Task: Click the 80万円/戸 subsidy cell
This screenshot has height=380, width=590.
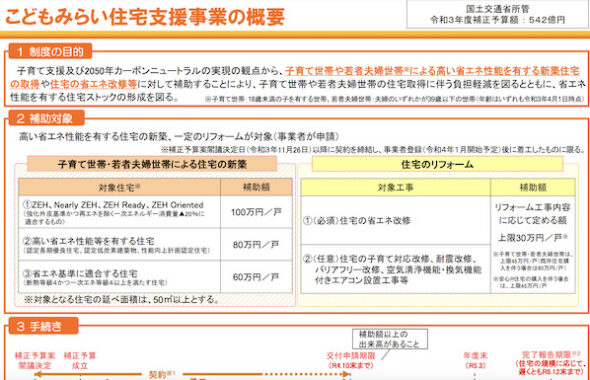Action: (x=256, y=245)
